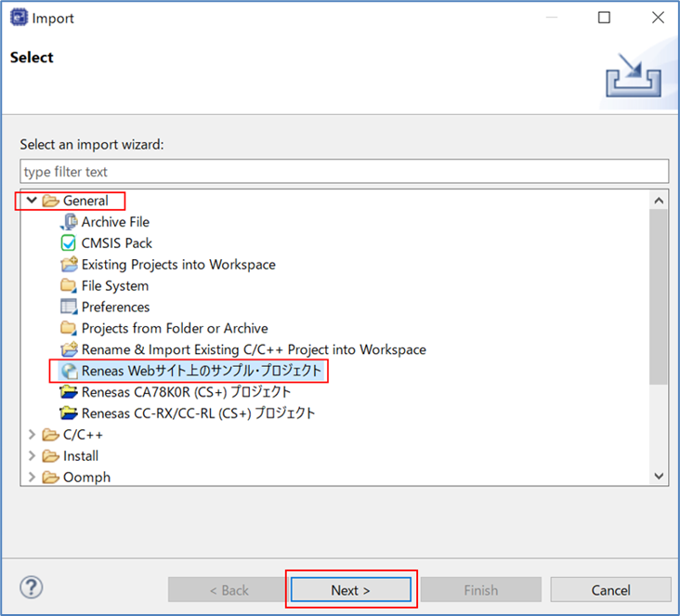Screen dimensions: 680x616
Task: Collapse the General category
Action: coord(32,201)
